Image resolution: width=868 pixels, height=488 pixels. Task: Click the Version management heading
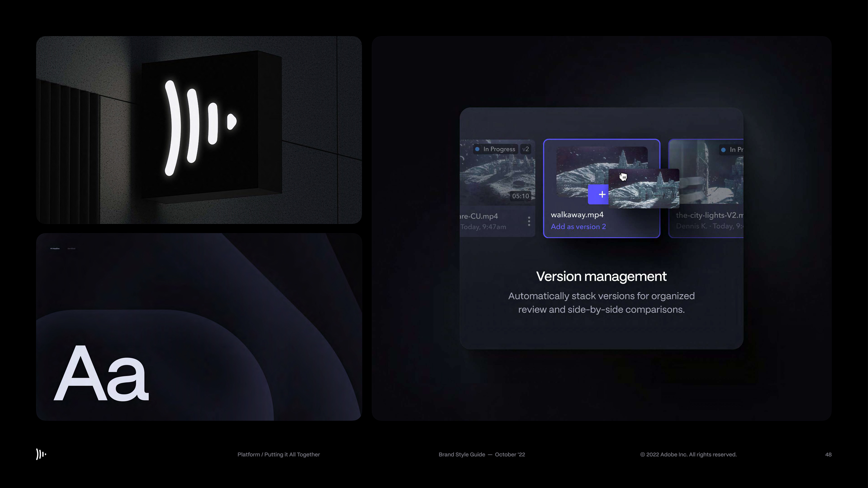[601, 276]
